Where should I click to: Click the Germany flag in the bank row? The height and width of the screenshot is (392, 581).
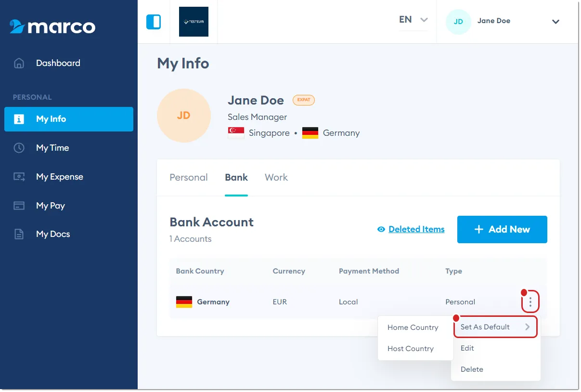[x=184, y=302]
